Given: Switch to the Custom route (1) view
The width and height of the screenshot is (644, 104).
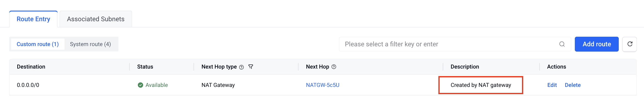Looking at the screenshot, I should tap(38, 44).
